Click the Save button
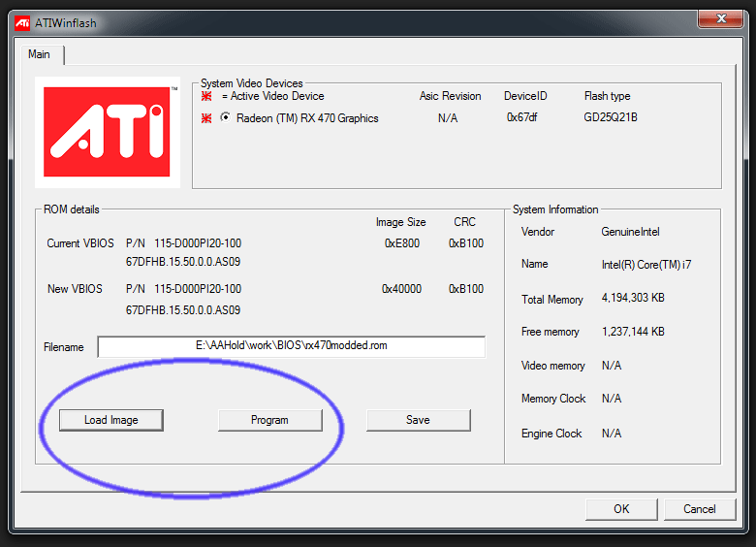This screenshot has height=547, width=756. point(418,420)
